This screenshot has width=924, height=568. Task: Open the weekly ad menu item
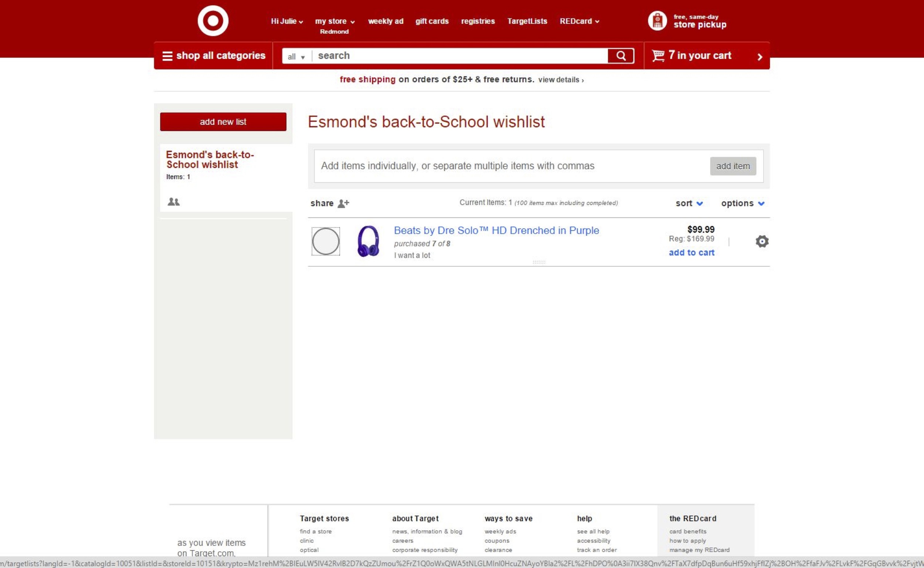tap(385, 21)
